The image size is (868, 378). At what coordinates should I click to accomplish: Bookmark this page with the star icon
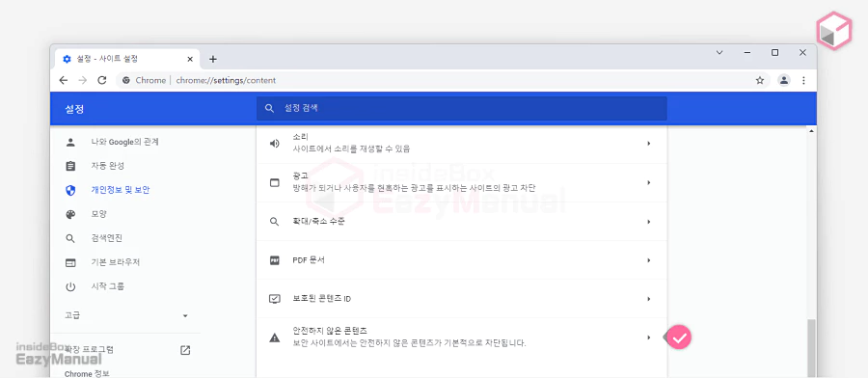click(760, 80)
